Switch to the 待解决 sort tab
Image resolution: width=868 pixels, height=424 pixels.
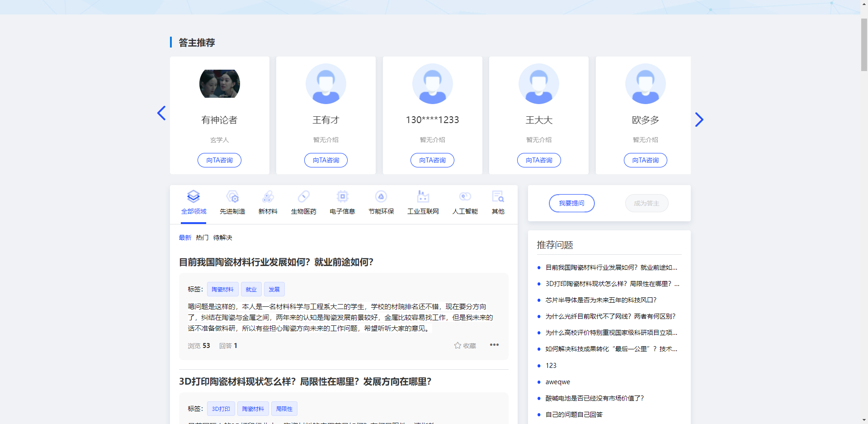point(222,238)
